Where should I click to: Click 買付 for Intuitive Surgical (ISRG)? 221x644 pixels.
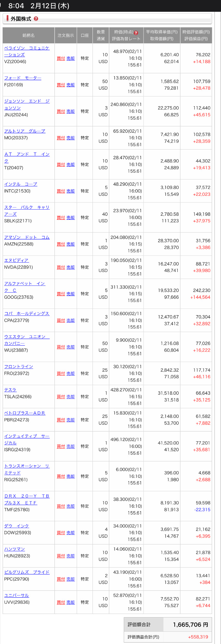click(61, 446)
